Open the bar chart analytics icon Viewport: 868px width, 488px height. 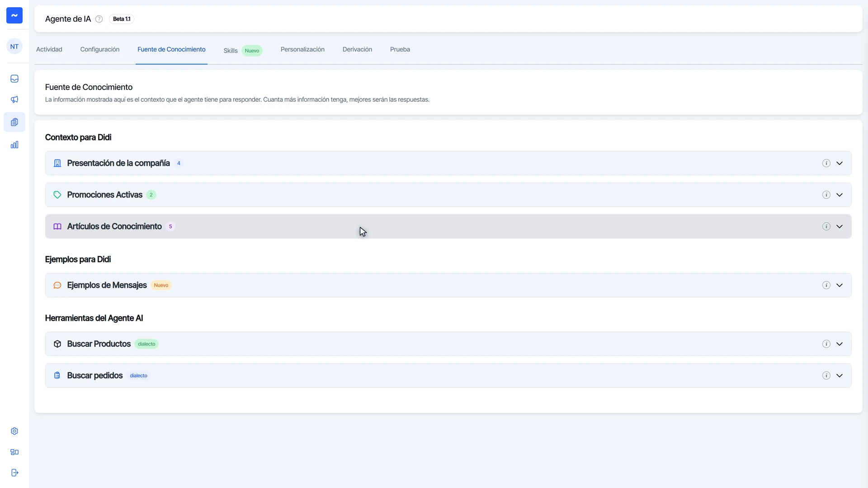click(x=14, y=145)
